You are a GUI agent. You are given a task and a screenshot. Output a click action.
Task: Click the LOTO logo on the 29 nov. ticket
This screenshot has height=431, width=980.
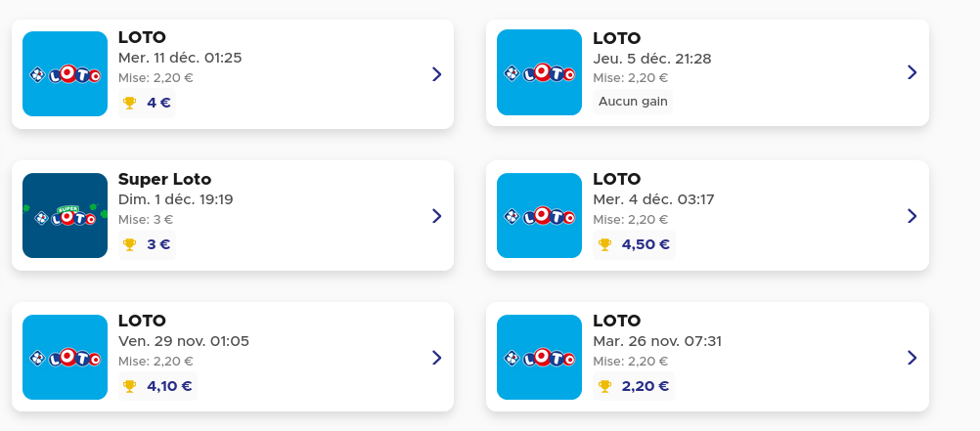(65, 358)
